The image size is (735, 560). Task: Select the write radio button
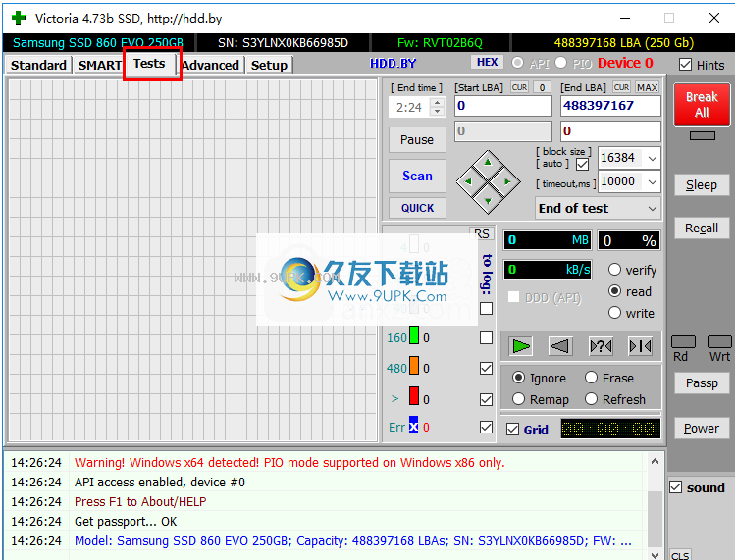614,313
